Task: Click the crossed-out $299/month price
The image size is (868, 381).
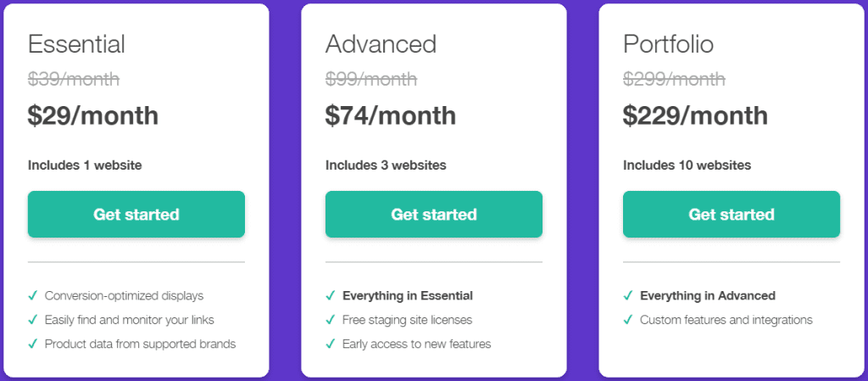Action: (674, 80)
